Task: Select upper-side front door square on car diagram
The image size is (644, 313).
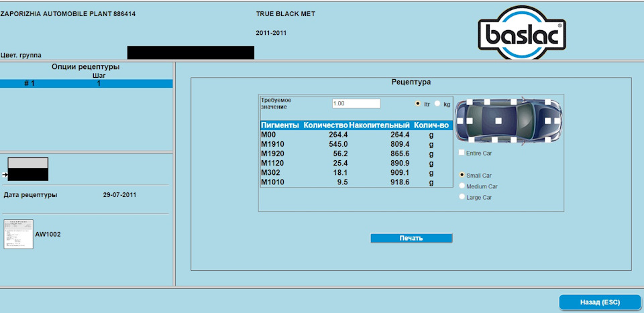Action: tap(514, 102)
